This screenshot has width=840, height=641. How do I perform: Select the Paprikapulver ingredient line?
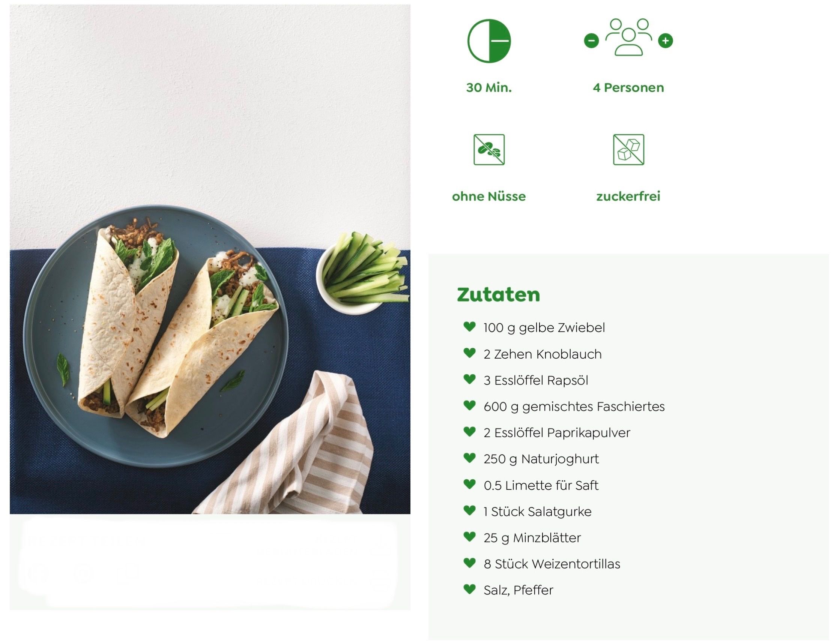pos(557,433)
